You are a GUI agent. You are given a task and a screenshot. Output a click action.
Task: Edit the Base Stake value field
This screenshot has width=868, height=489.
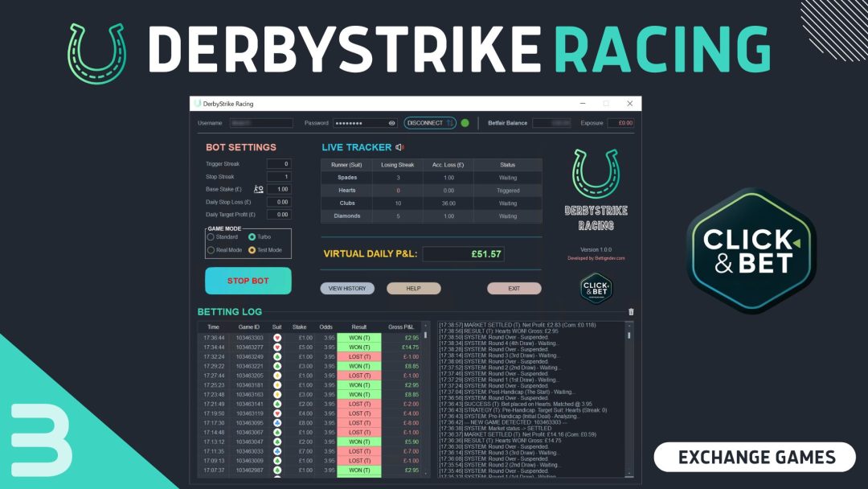(x=279, y=189)
